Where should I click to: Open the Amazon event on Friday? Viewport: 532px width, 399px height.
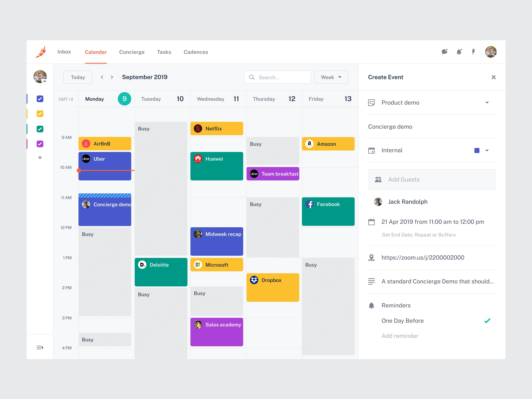[328, 144]
